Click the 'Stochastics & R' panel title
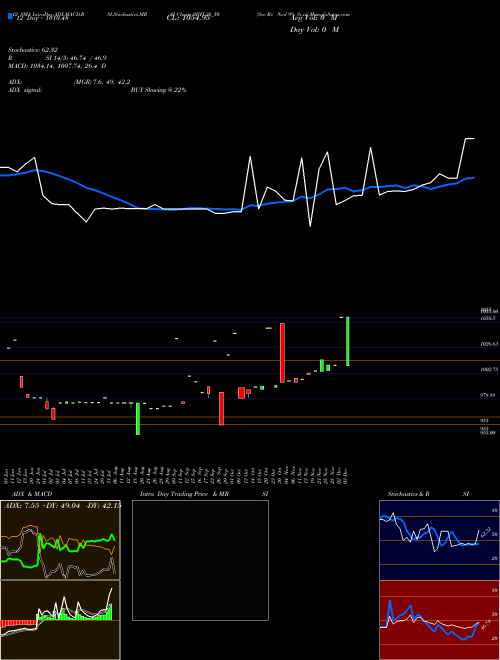The width and height of the screenshot is (500, 660). click(x=408, y=494)
